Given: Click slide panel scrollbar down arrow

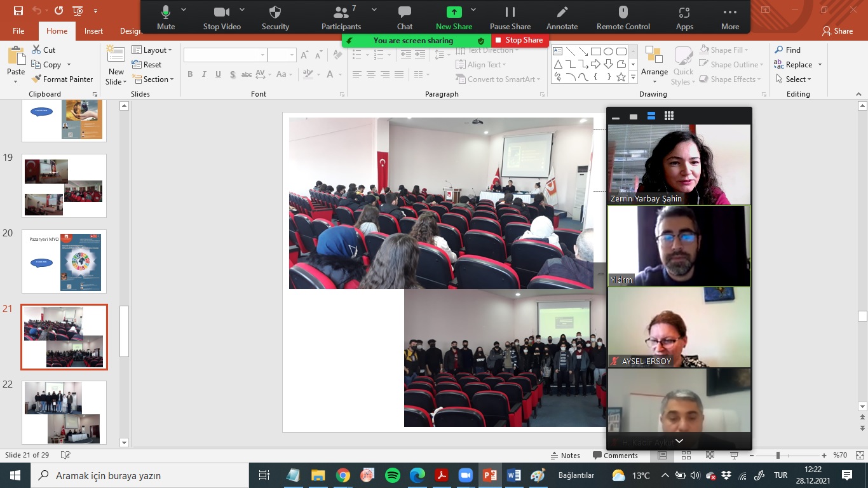Looking at the screenshot, I should (x=124, y=443).
